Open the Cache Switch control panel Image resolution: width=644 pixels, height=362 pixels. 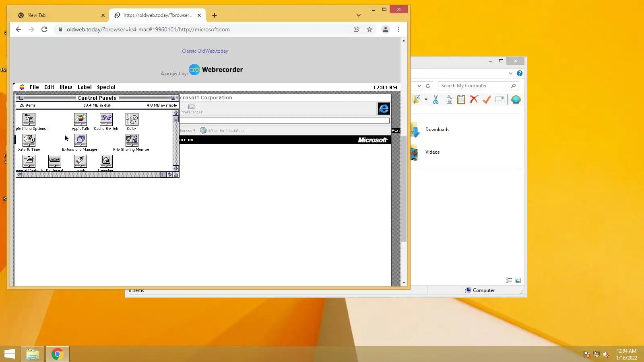point(106,119)
